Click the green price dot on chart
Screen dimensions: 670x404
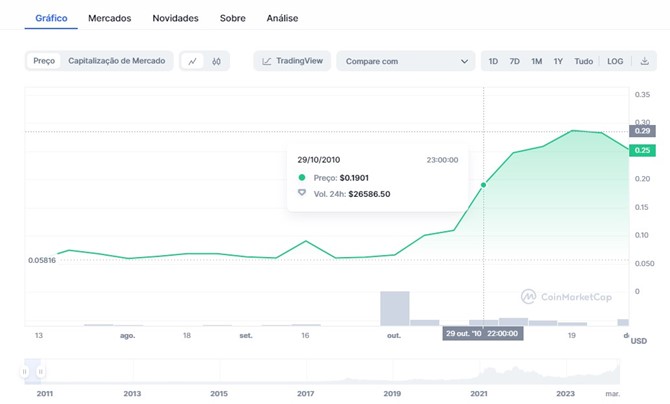(x=484, y=185)
